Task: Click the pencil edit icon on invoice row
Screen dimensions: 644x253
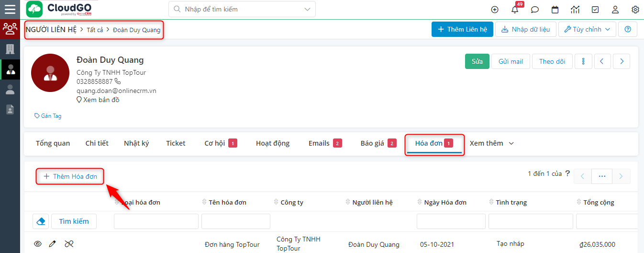Action: click(x=53, y=244)
